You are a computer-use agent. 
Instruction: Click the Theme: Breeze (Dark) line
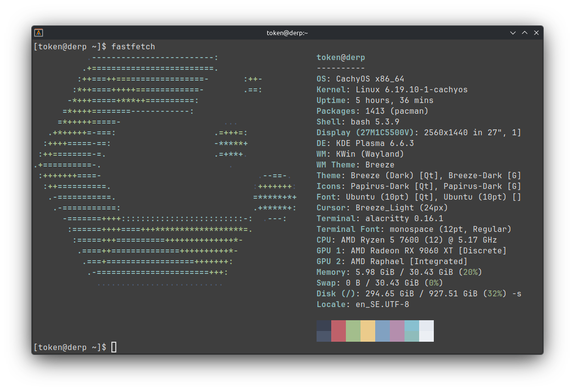419,175
